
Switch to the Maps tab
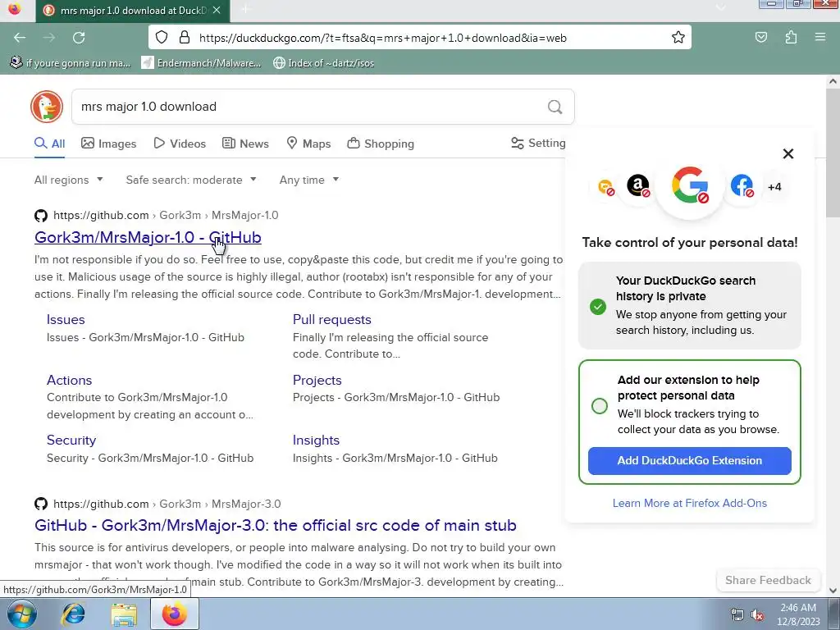[309, 144]
